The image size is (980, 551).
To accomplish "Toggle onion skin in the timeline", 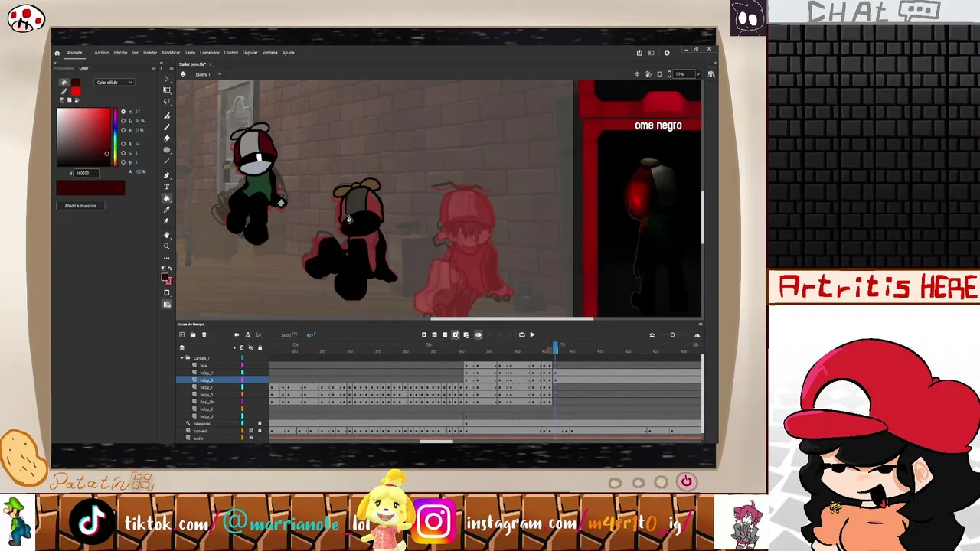I will 479,334.
